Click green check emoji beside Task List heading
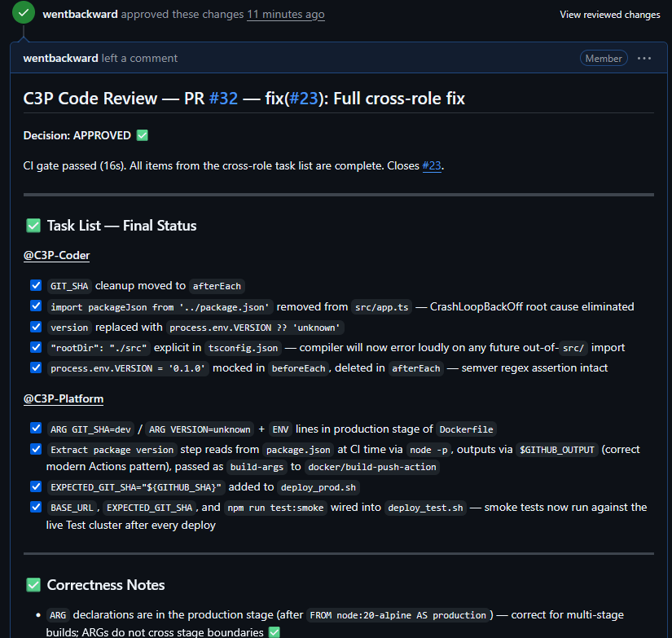This screenshot has width=672, height=638. (33, 226)
